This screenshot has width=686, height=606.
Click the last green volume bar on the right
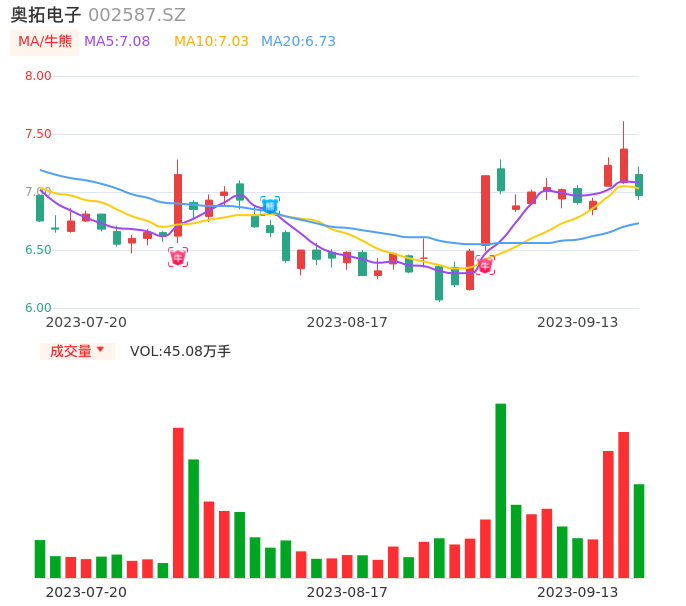tap(639, 531)
